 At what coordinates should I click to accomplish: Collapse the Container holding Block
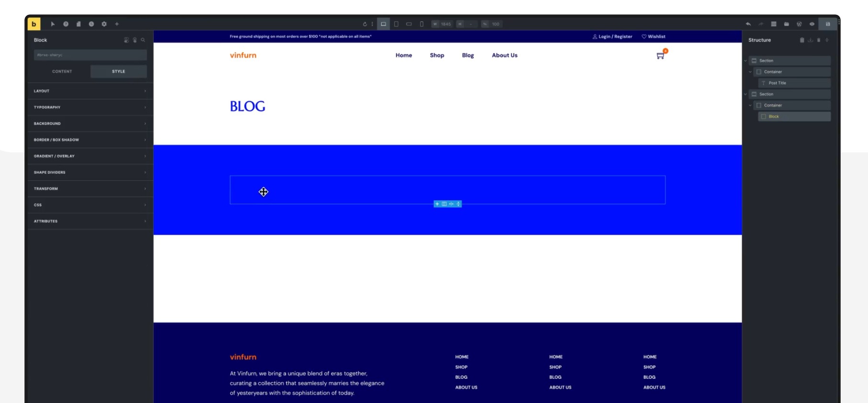pos(750,105)
